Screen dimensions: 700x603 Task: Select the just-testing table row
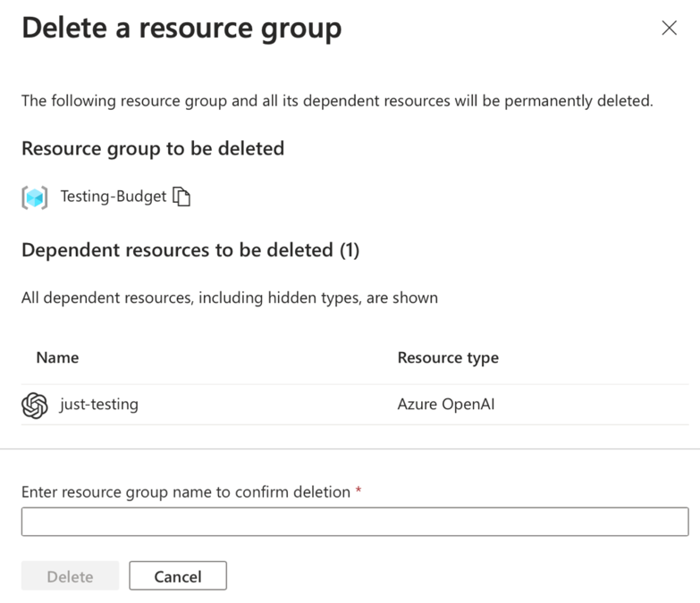click(268, 405)
